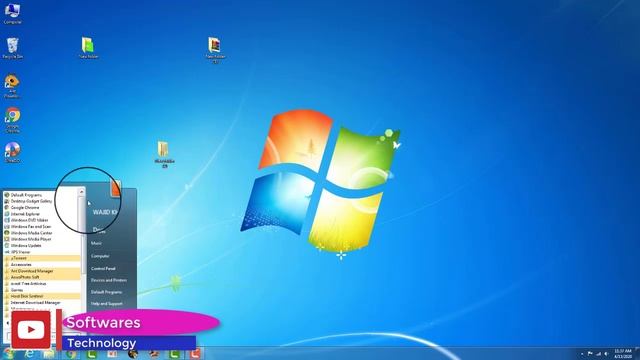Expand the Ant Download Manager folder
The width and height of the screenshot is (640, 360).
click(x=42, y=271)
